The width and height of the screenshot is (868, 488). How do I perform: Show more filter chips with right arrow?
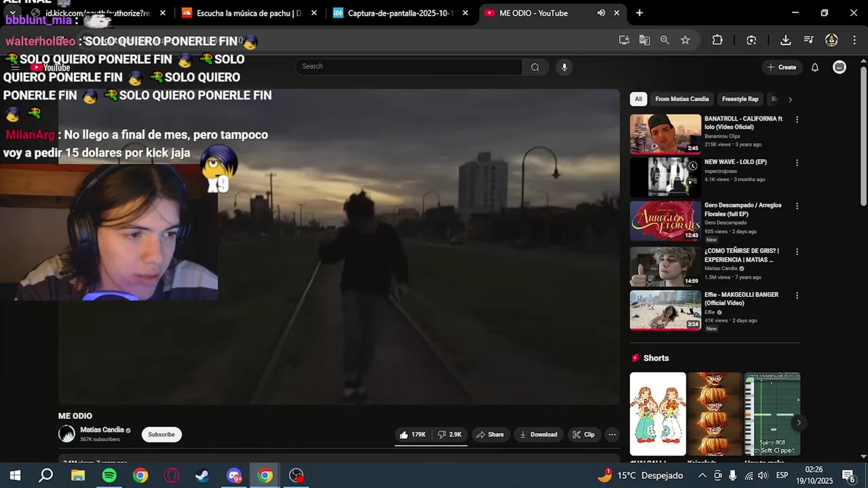click(x=790, y=100)
